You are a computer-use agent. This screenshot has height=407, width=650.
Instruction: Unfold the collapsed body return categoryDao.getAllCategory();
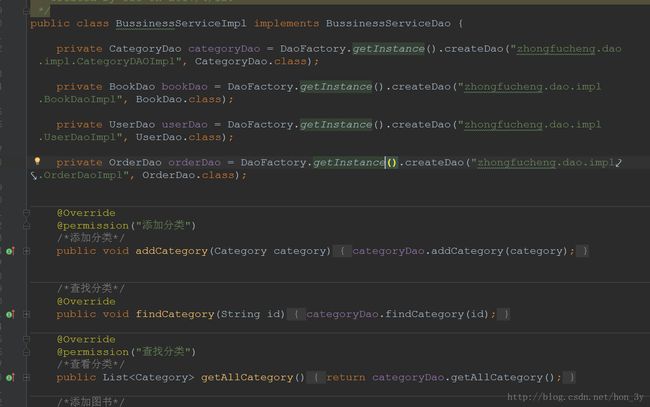tap(442, 378)
